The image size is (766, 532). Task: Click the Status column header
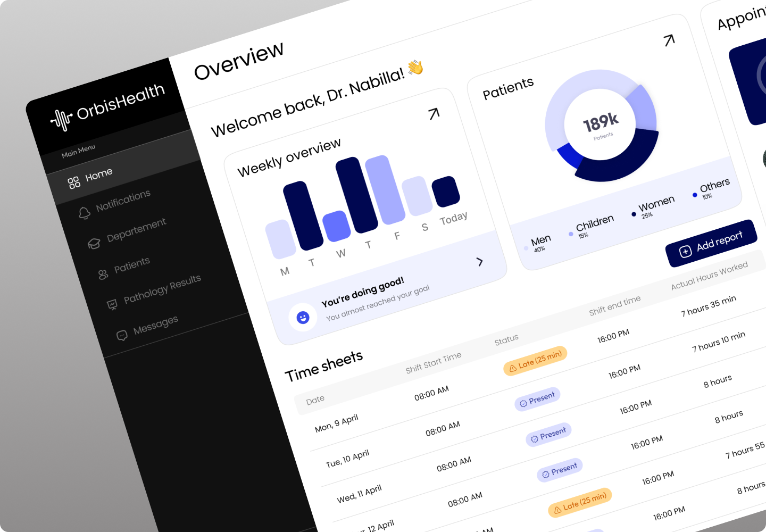click(x=506, y=340)
